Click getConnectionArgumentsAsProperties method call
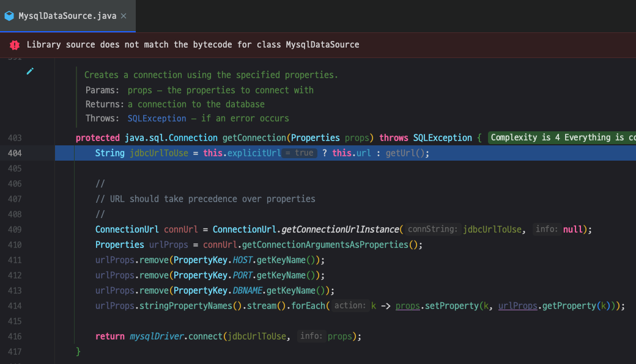636x364 pixels. (x=325, y=245)
